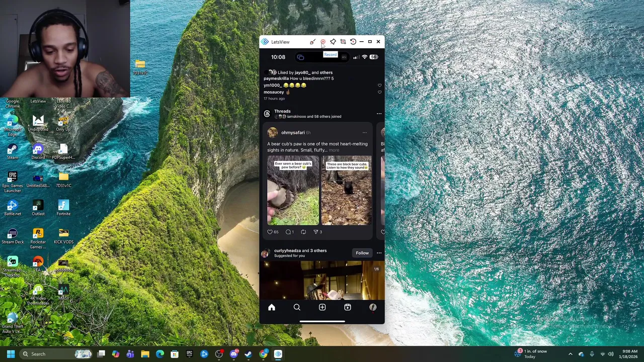The width and height of the screenshot is (644, 362).
Task: Like the ym1000_ comment
Action: [x=379, y=85]
